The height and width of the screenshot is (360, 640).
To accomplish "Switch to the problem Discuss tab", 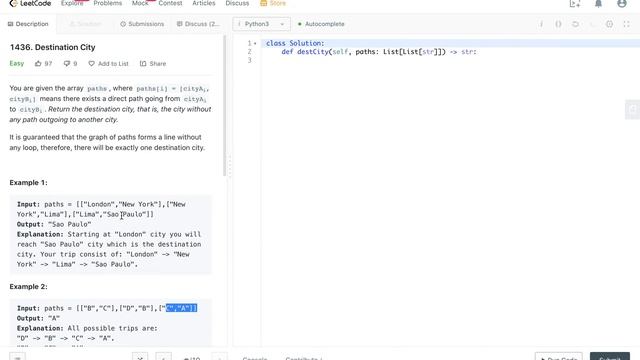I will (x=198, y=24).
